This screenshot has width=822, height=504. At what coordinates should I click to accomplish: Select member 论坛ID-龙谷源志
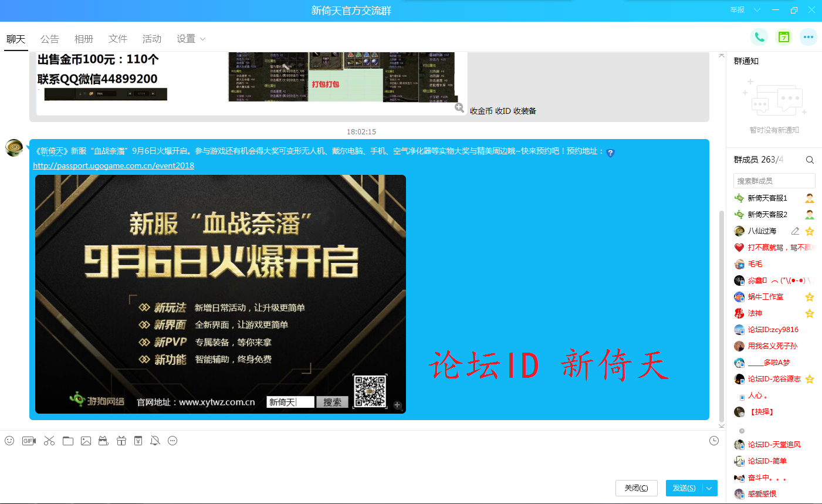774,379
